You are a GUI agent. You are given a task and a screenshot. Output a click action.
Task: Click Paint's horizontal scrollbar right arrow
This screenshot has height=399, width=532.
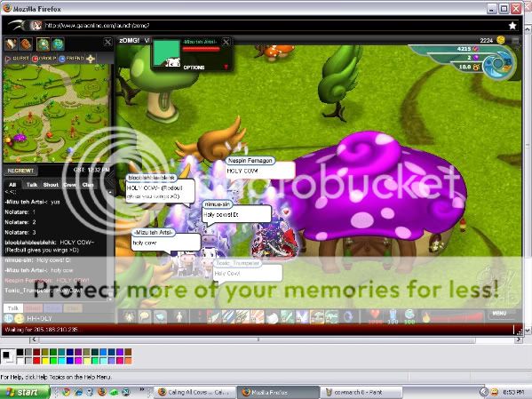pyautogui.click(x=519, y=339)
